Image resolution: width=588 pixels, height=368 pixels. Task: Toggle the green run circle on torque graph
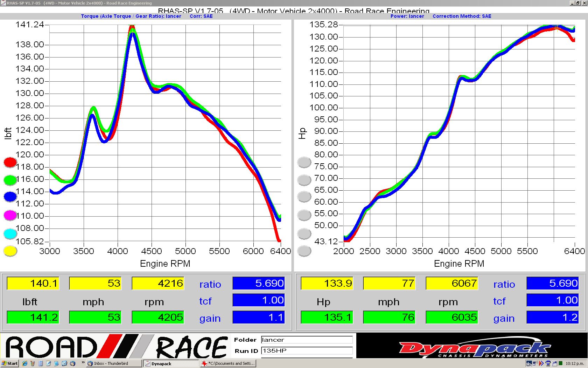(10, 180)
